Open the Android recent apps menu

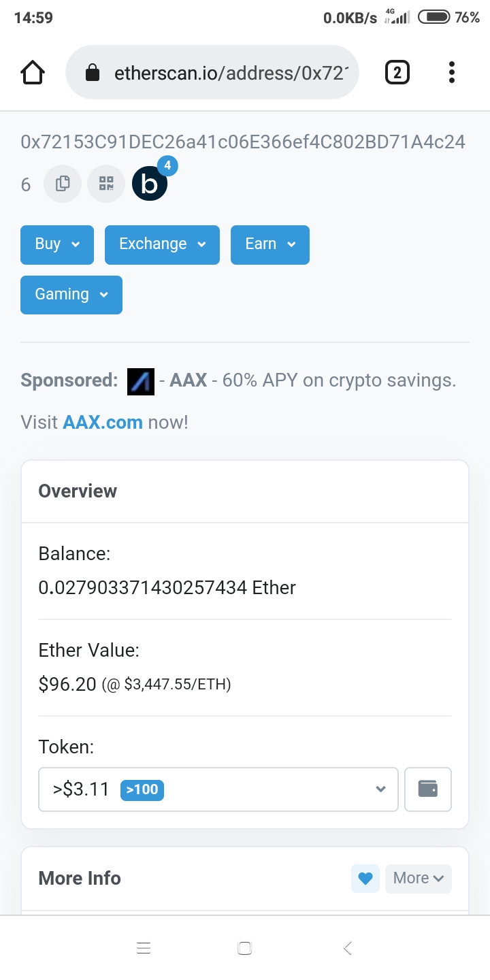[x=144, y=948]
